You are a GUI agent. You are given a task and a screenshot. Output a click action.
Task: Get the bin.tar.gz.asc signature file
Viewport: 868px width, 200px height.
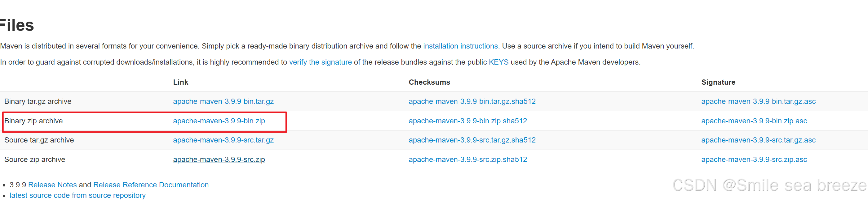(x=758, y=101)
